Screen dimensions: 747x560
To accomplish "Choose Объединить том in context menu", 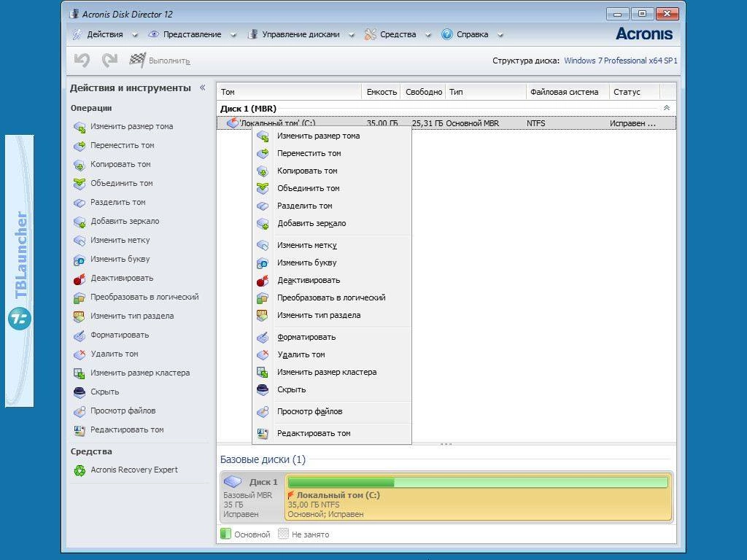I will (x=332, y=189).
